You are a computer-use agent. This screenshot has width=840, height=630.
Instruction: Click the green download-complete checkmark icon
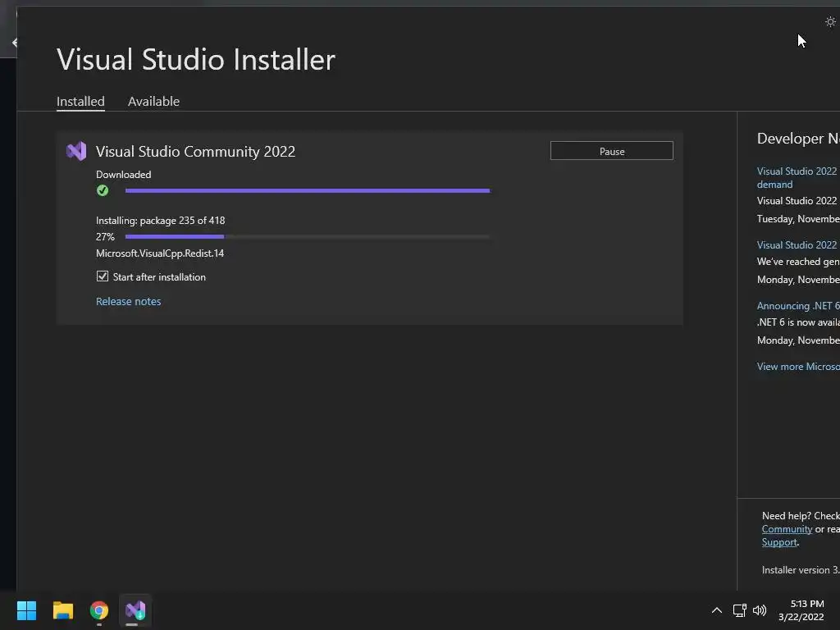click(103, 190)
